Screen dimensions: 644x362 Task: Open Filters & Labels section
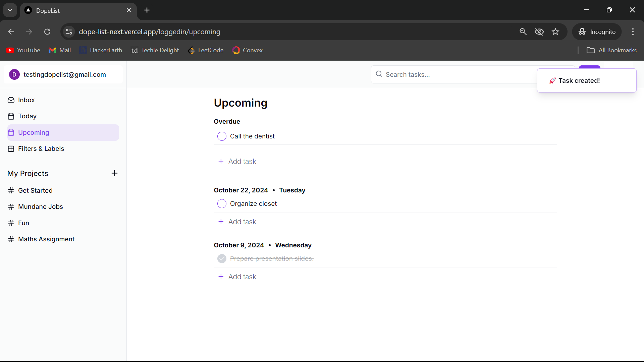click(x=41, y=148)
